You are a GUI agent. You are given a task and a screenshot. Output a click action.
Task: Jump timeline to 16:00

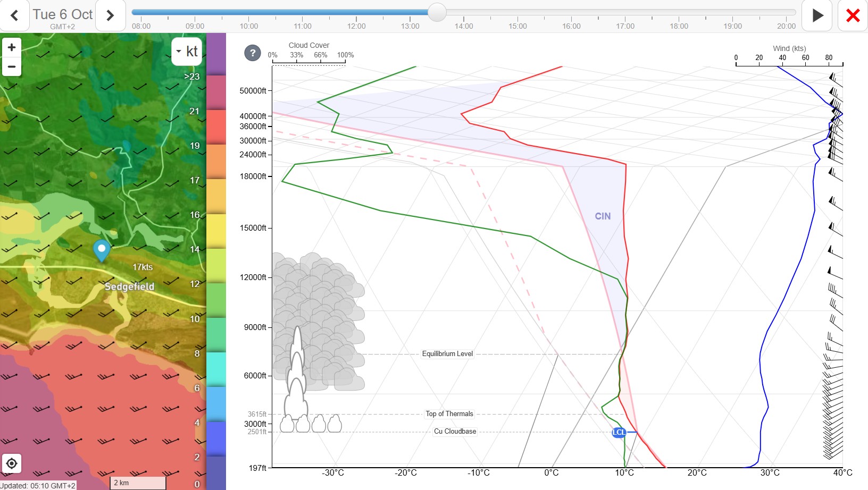point(571,26)
